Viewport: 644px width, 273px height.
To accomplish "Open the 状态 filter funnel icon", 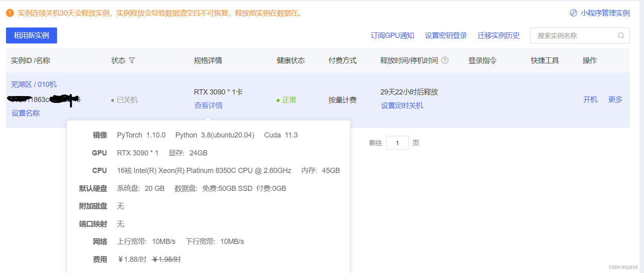I will tap(132, 61).
